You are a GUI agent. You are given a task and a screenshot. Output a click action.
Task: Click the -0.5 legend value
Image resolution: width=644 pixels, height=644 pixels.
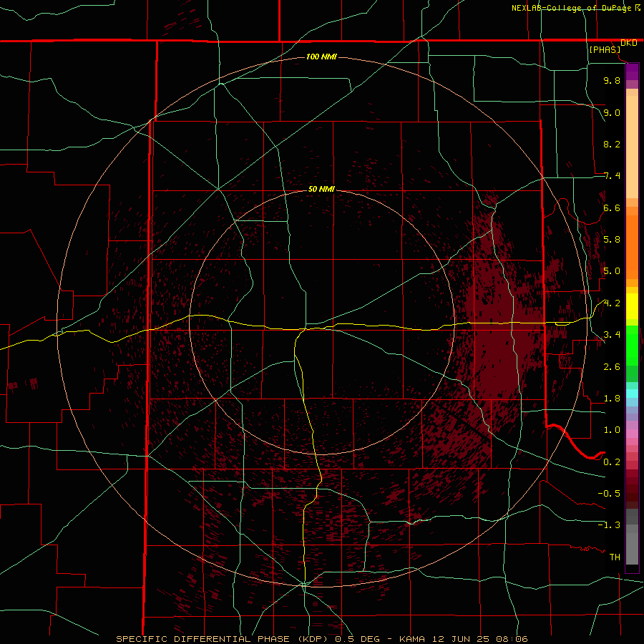609,494
